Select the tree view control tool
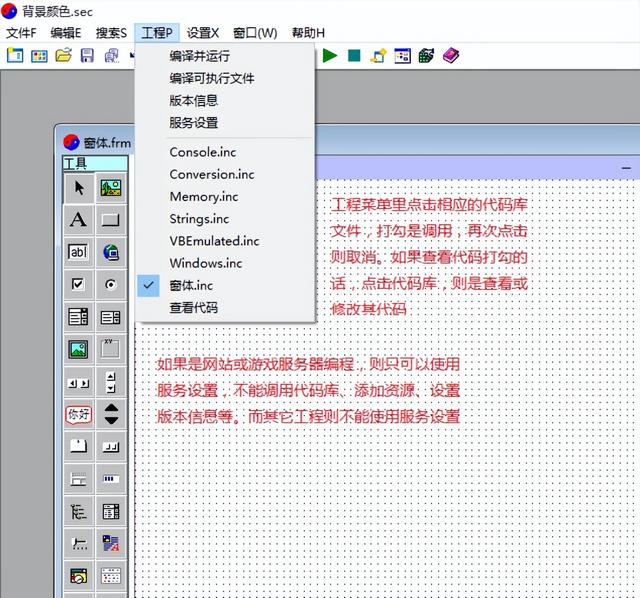The image size is (640, 598). 79,511
